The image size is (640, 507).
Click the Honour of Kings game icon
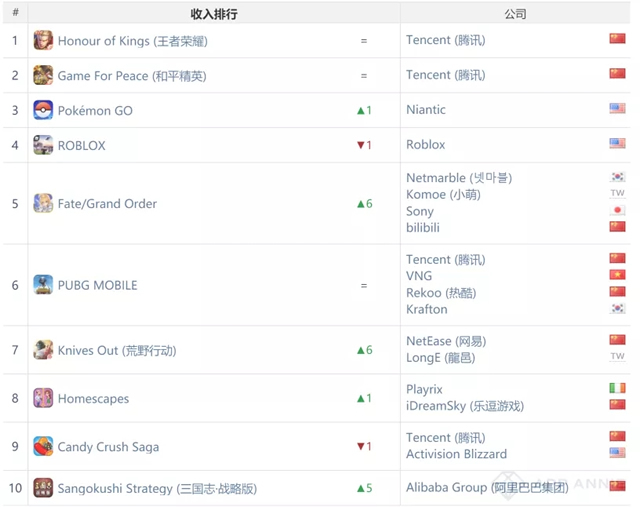click(x=43, y=41)
